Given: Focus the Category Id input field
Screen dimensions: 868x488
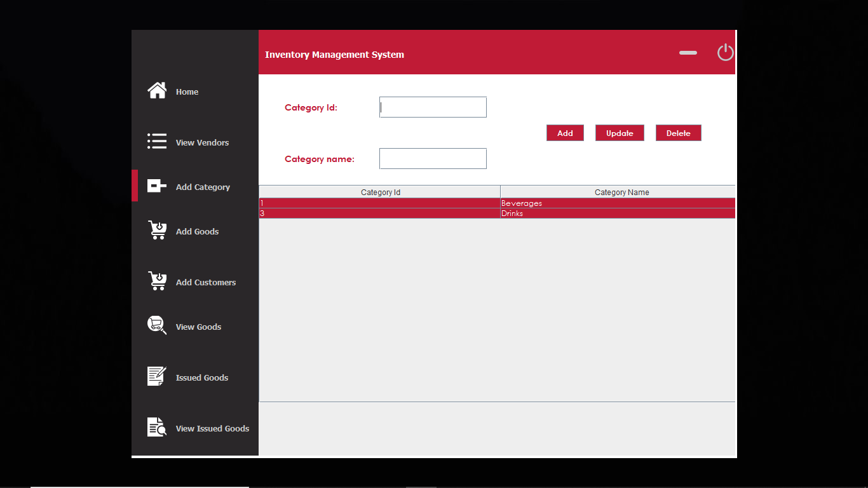Looking at the screenshot, I should coord(433,107).
